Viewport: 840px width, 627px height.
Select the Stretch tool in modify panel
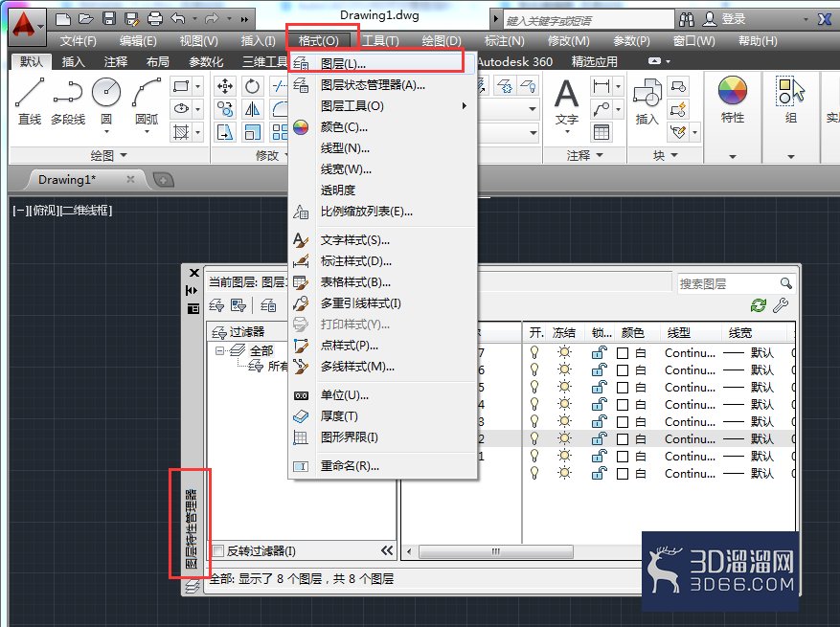tap(225, 132)
